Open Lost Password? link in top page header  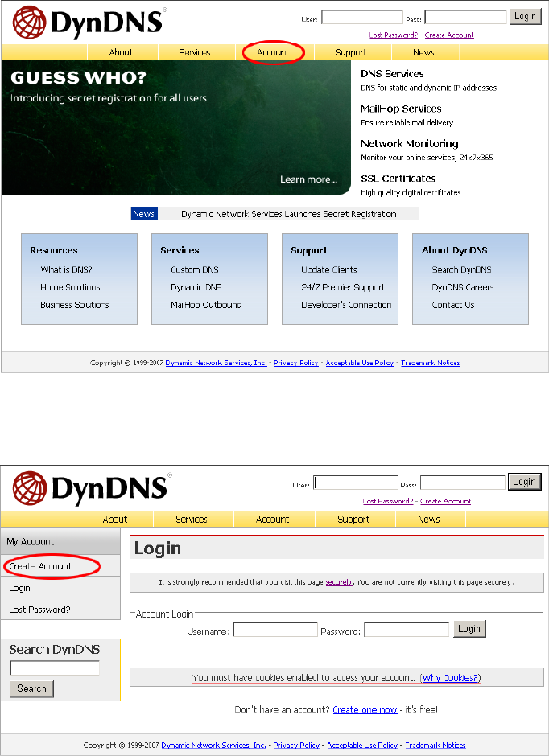(x=393, y=35)
